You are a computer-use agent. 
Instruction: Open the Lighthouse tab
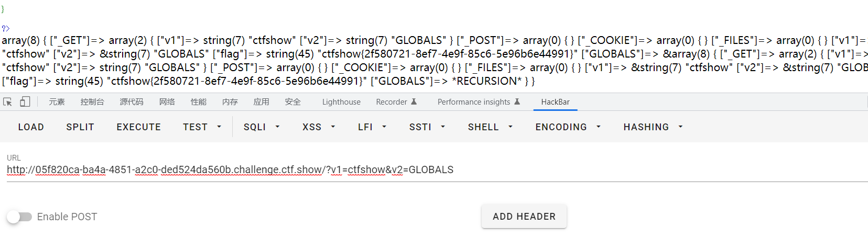pyautogui.click(x=341, y=102)
